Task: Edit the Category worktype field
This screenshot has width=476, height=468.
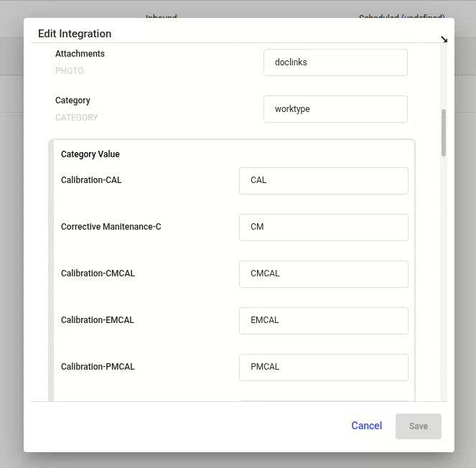Action: (335, 109)
